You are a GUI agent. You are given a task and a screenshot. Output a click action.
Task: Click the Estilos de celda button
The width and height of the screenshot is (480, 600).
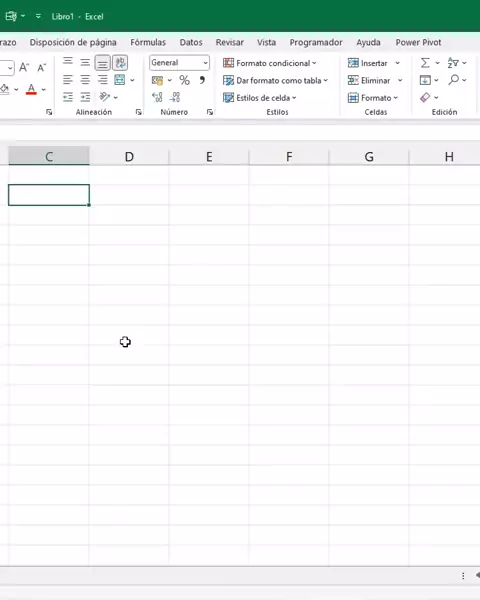pyautogui.click(x=260, y=98)
